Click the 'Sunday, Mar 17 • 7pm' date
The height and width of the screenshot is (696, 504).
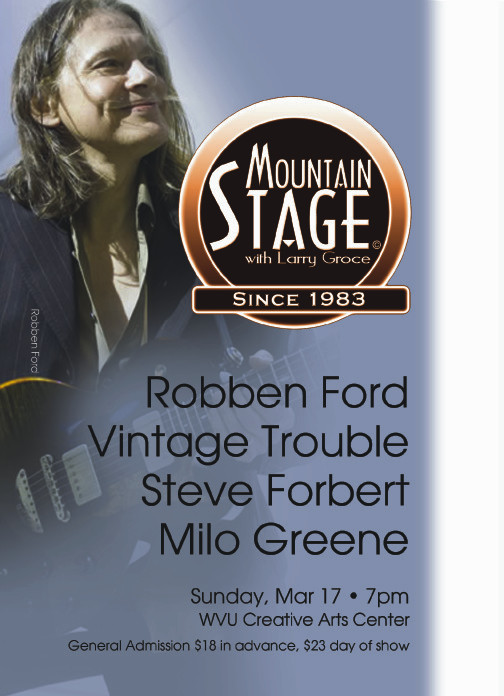point(299,597)
